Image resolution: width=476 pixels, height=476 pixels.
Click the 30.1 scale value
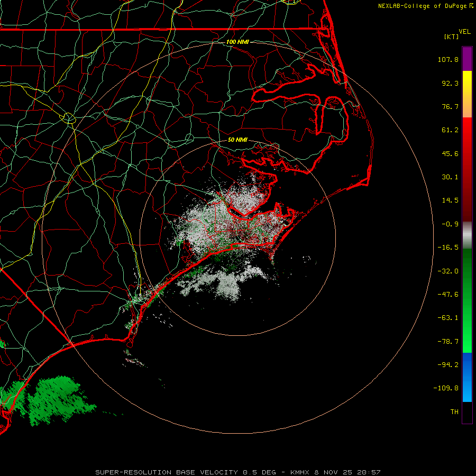[x=450, y=177]
